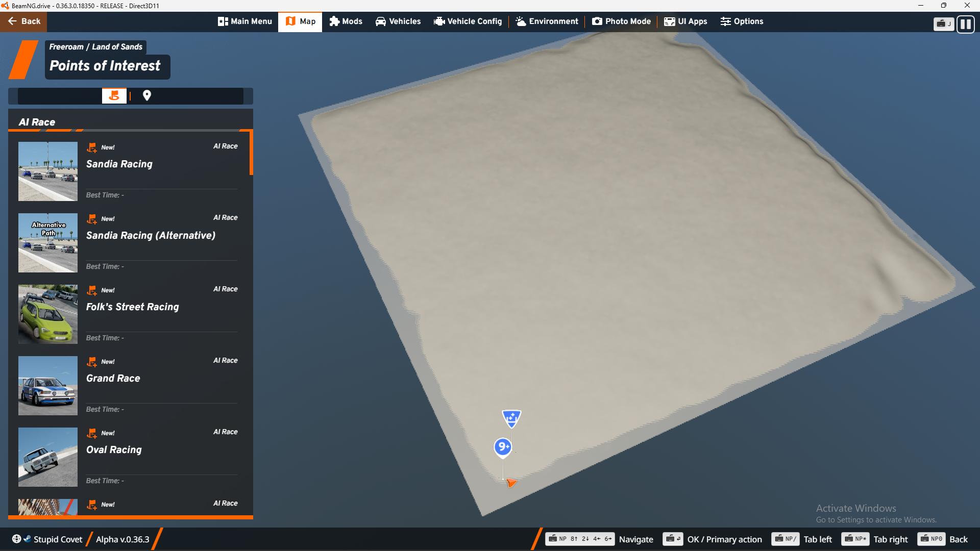Screen dimensions: 980x551
Task: Click the globe icon in status bar
Action: (16, 539)
